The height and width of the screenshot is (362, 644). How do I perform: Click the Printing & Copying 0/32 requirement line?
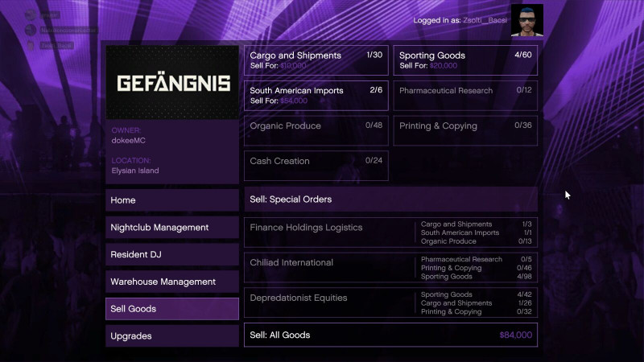(476, 311)
